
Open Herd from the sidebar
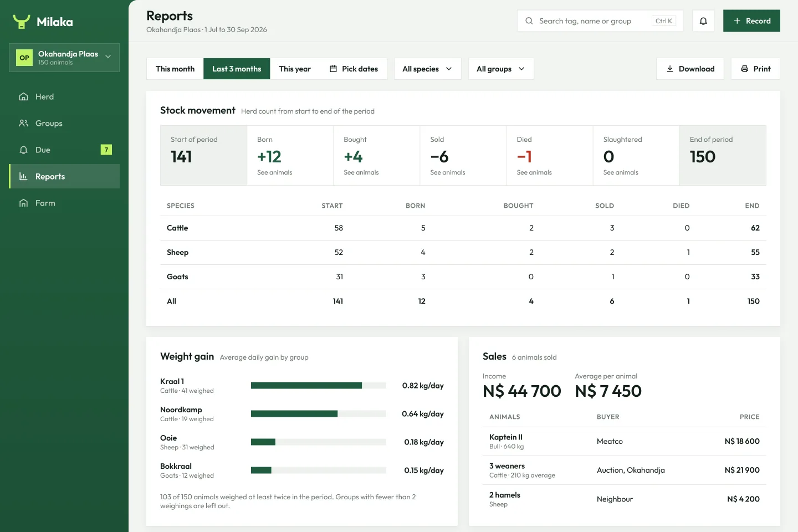[64, 96]
